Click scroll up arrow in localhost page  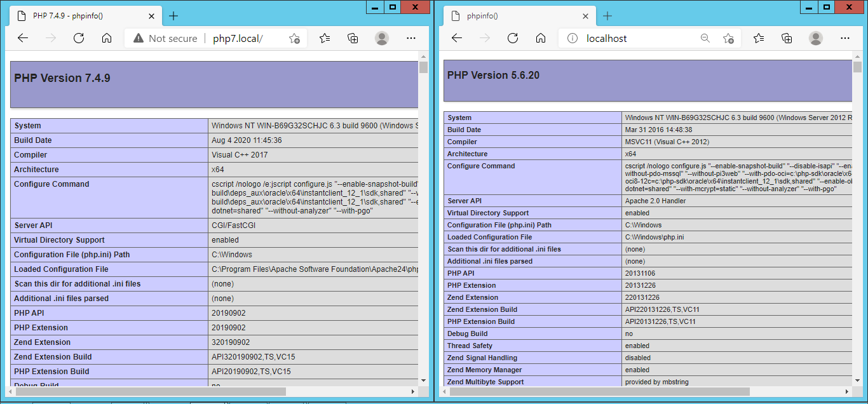click(x=857, y=55)
